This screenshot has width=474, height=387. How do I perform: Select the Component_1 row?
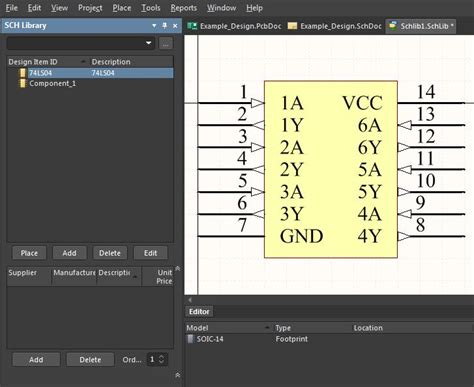90,83
